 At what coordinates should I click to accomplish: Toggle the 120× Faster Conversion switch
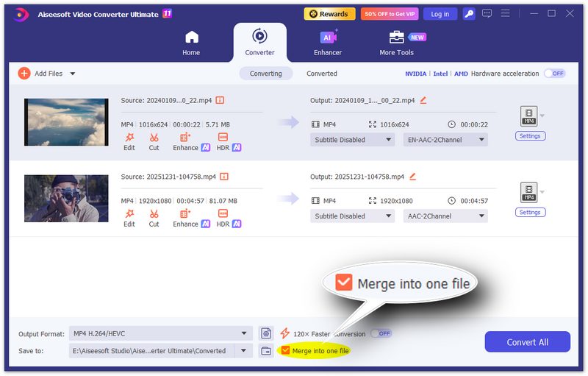(381, 333)
